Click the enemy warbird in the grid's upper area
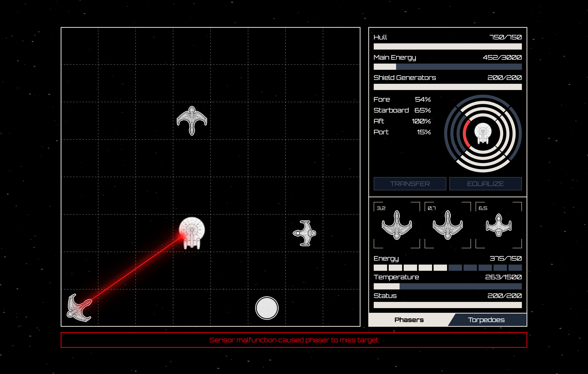 tap(192, 120)
